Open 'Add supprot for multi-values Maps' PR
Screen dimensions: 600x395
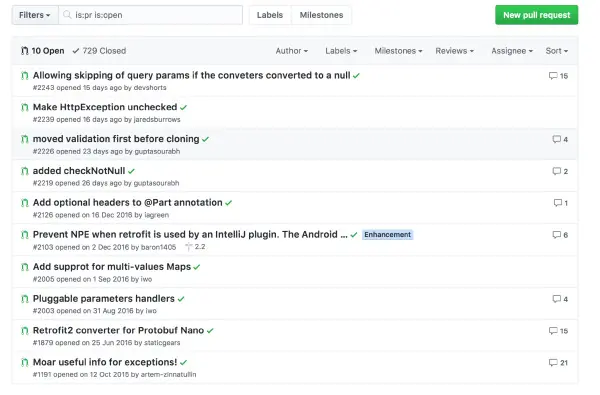[112, 267]
